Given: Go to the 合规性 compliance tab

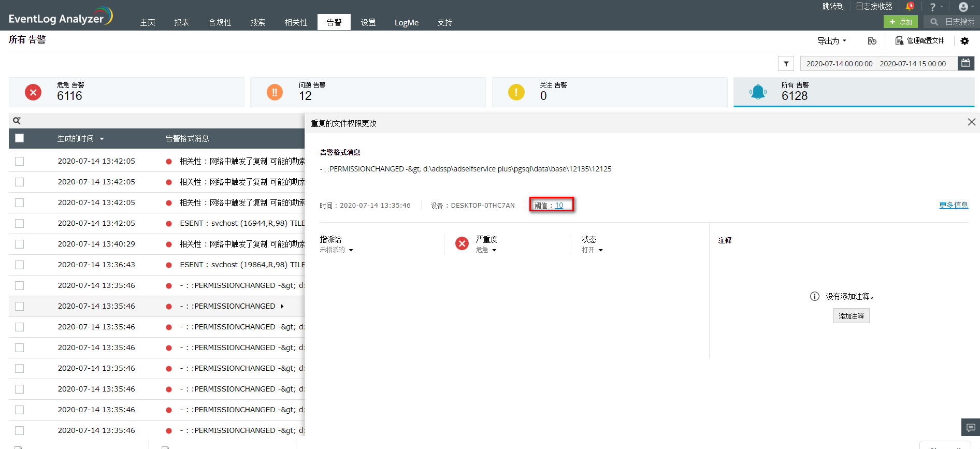Looking at the screenshot, I should 220,22.
